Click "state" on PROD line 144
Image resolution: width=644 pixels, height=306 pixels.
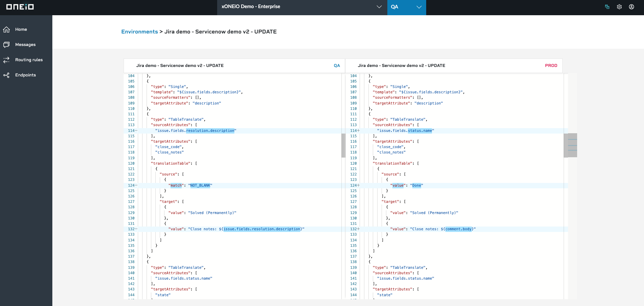pos(385,295)
